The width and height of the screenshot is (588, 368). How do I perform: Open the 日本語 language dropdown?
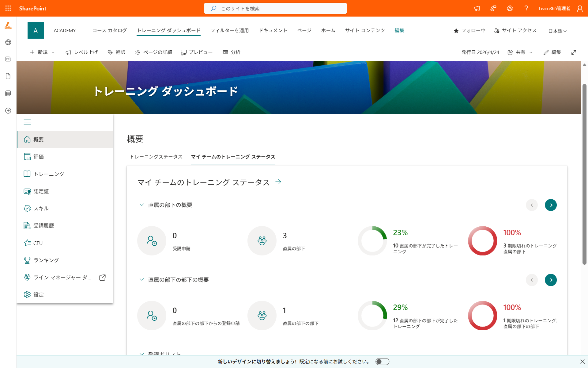coord(557,31)
